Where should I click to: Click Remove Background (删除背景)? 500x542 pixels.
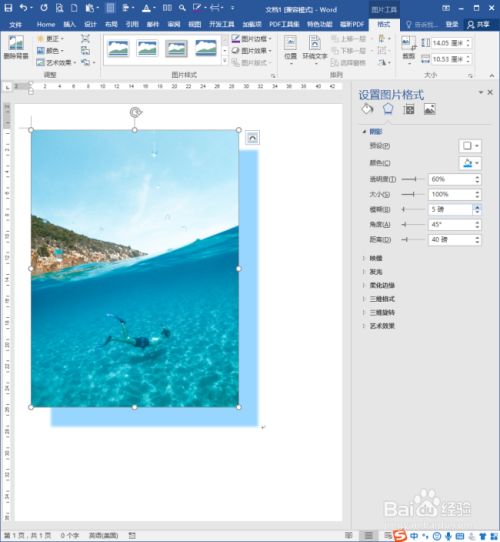[x=16, y=47]
